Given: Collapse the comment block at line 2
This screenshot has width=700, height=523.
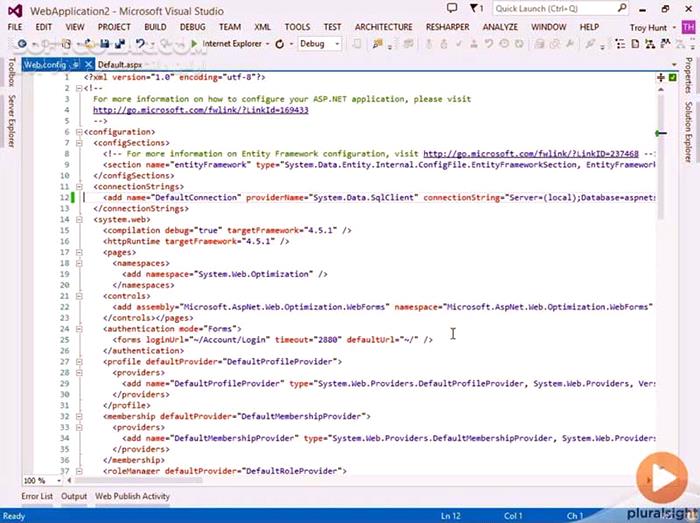Looking at the screenshot, I should pos(79,88).
